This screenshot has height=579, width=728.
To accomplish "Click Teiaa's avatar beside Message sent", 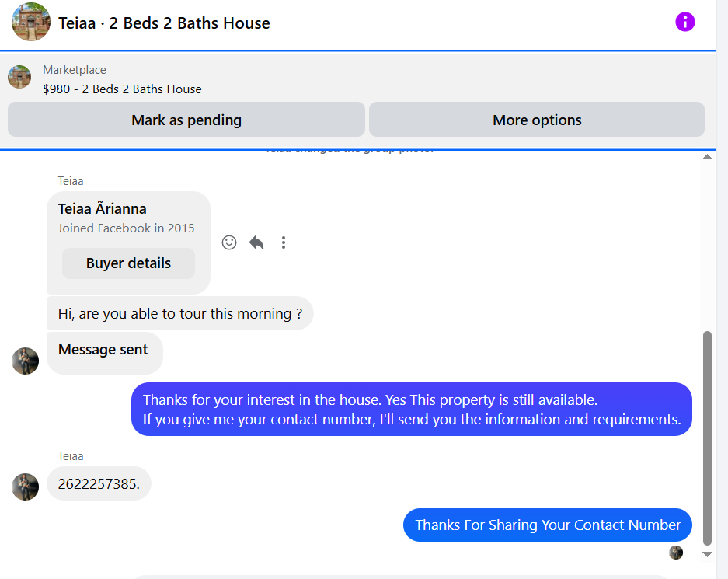I will (25, 361).
